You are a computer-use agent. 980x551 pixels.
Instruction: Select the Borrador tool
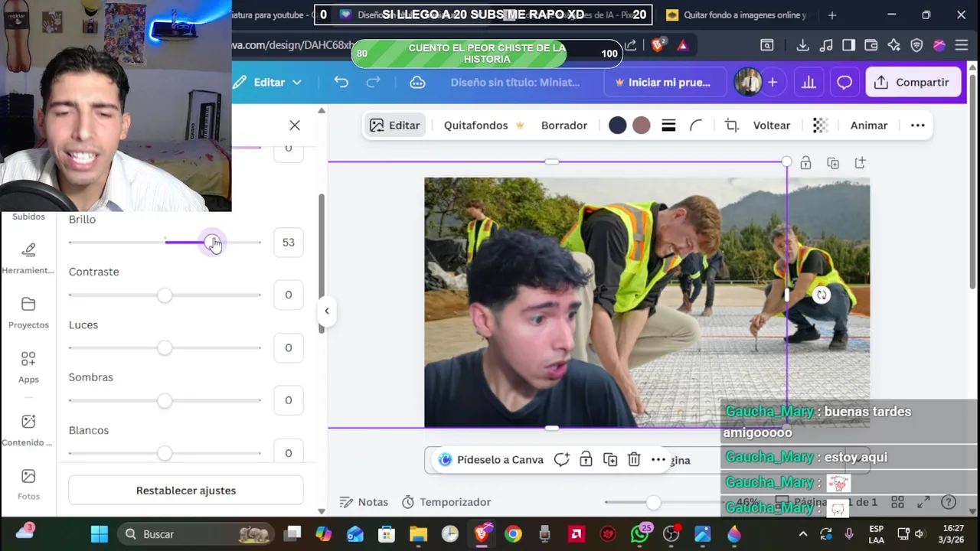[564, 126]
